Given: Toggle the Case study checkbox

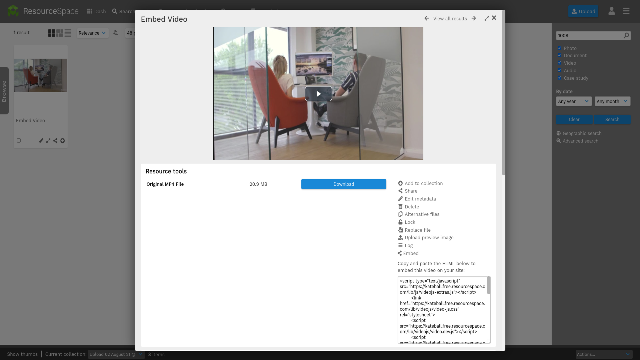Looking at the screenshot, I should [x=560, y=78].
